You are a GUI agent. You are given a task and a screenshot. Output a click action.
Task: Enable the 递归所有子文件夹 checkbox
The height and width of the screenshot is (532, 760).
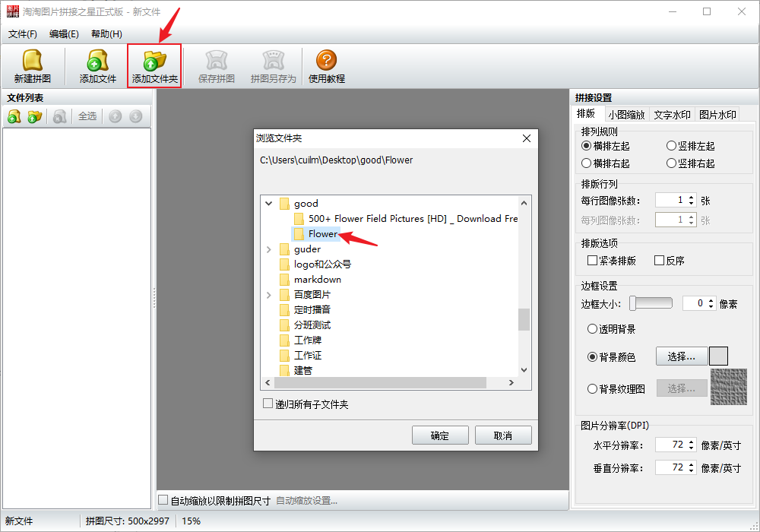click(268, 404)
